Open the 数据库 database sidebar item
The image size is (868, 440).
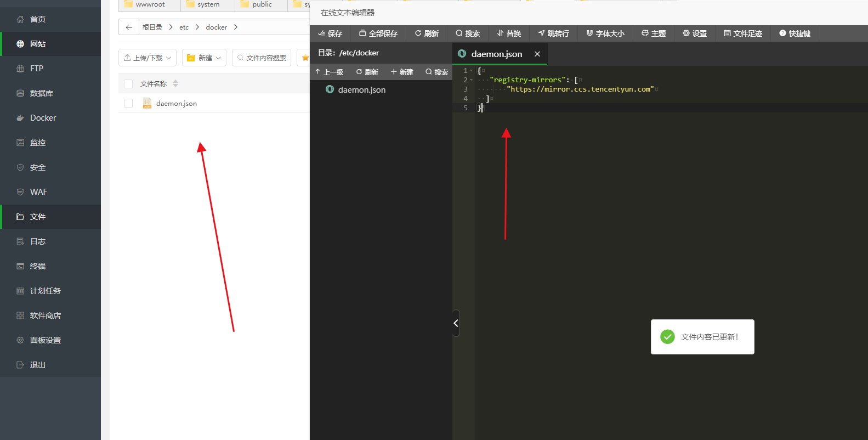pos(50,93)
